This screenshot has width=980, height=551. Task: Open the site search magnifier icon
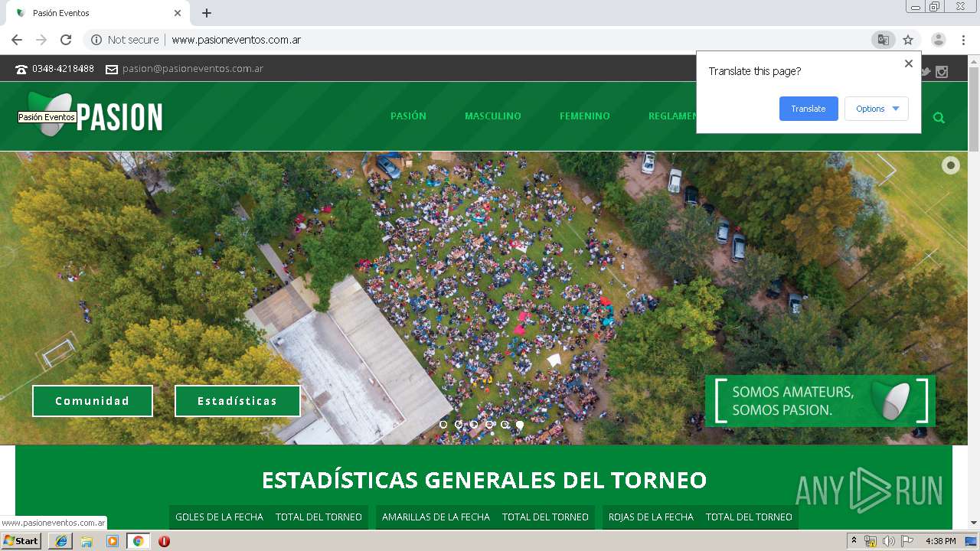pyautogui.click(x=939, y=117)
